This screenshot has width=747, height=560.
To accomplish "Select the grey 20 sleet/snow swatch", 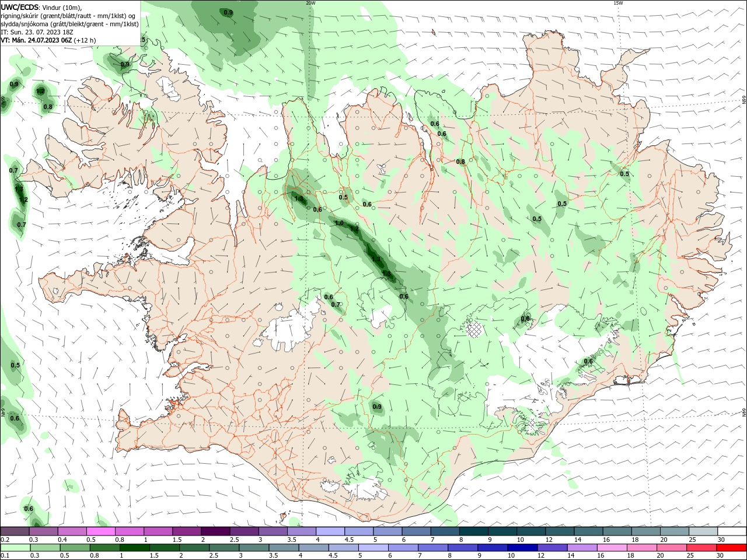I will 675,531.
